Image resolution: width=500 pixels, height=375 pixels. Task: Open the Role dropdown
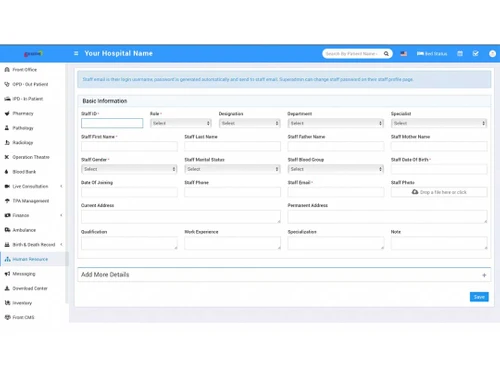(181, 123)
